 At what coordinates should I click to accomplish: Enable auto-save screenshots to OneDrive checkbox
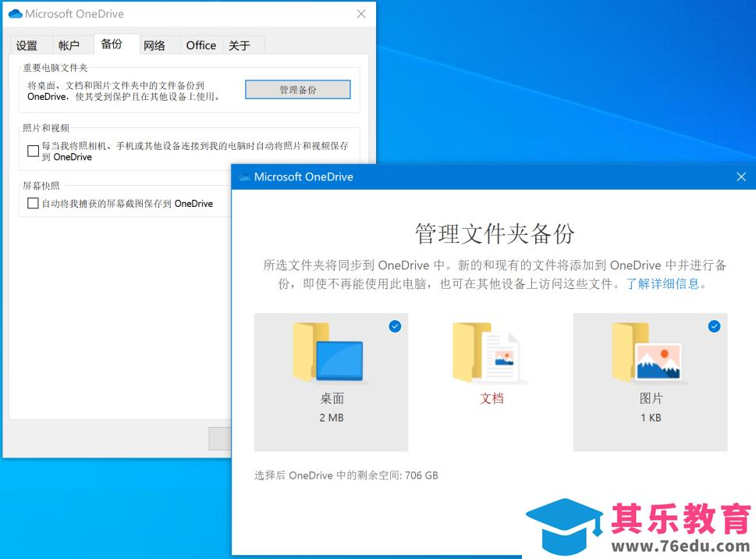(34, 203)
